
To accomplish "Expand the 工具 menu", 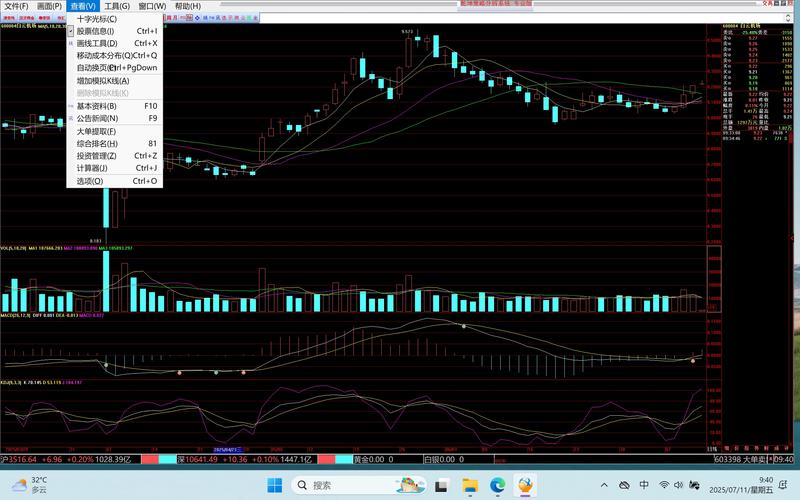I will [x=117, y=6].
